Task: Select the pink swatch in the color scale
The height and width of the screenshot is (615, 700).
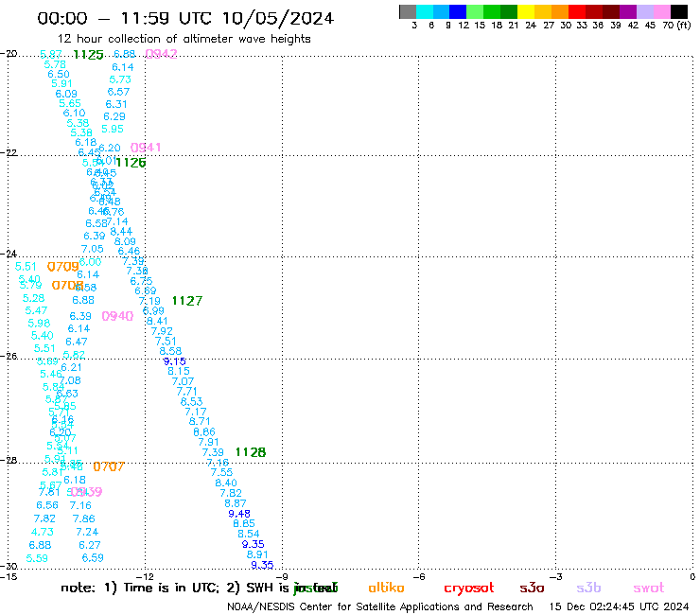Action: [662, 11]
